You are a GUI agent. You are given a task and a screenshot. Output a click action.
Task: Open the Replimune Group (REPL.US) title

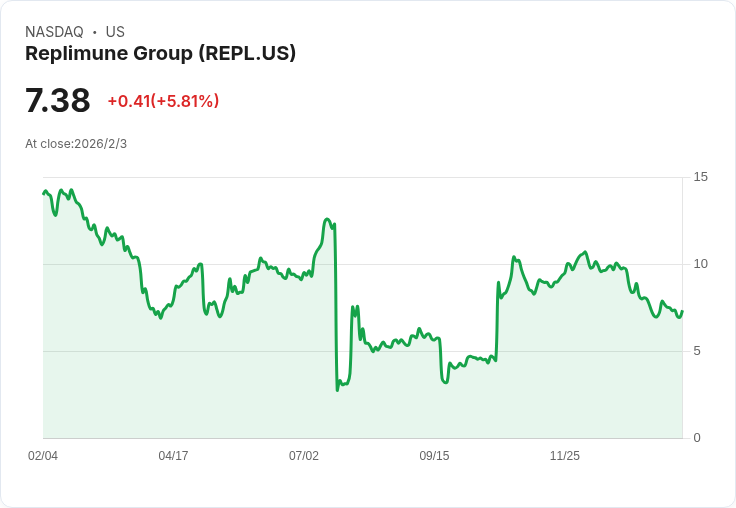(160, 54)
